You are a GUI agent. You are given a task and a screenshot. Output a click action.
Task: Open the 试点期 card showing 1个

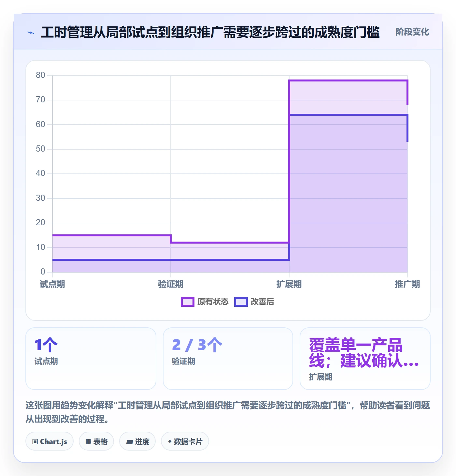coord(91,359)
